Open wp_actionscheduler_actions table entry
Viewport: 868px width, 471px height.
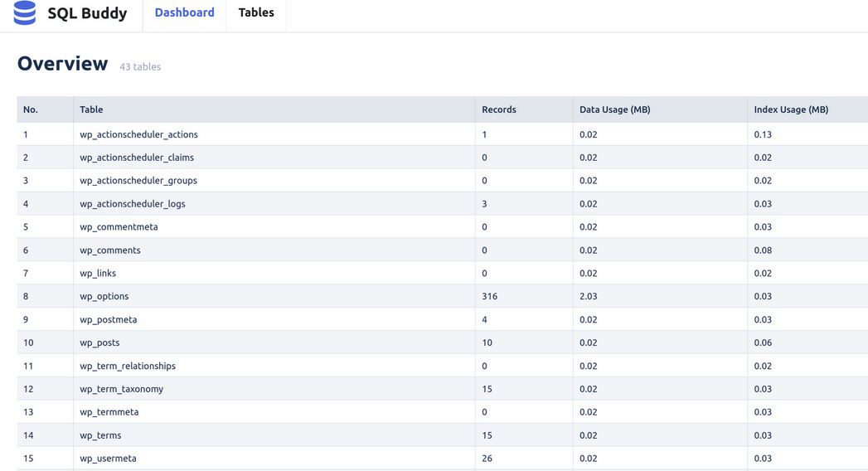pos(138,134)
